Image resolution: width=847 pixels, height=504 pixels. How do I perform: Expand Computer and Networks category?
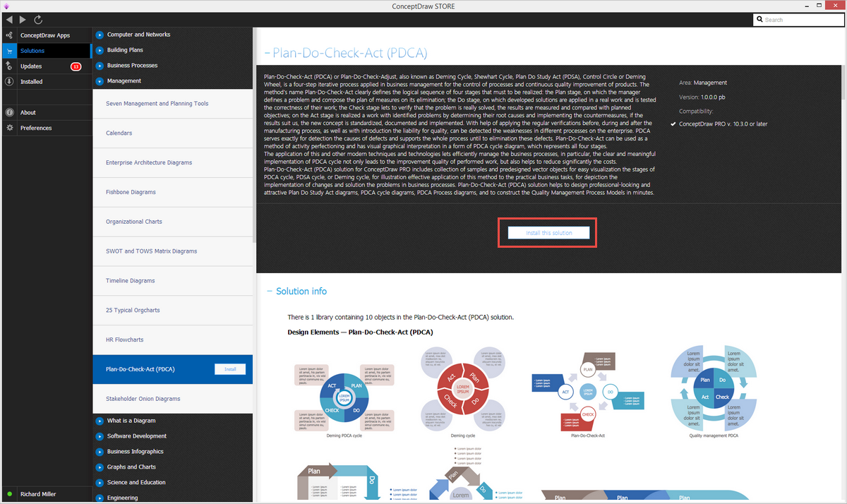pyautogui.click(x=100, y=35)
